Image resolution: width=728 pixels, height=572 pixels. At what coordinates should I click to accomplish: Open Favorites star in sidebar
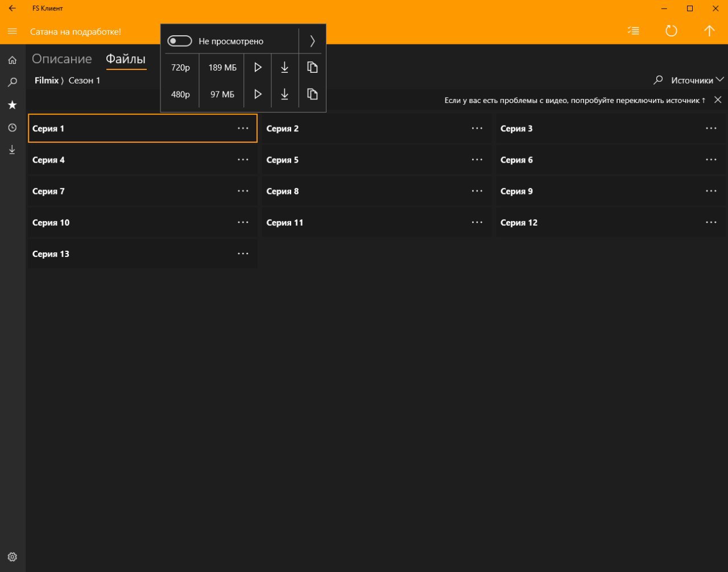point(13,105)
